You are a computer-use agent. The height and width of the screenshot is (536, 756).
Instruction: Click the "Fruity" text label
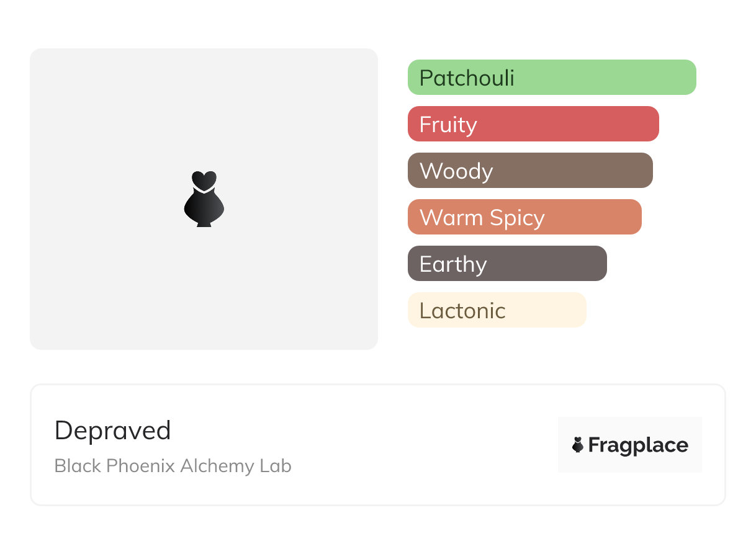(448, 125)
